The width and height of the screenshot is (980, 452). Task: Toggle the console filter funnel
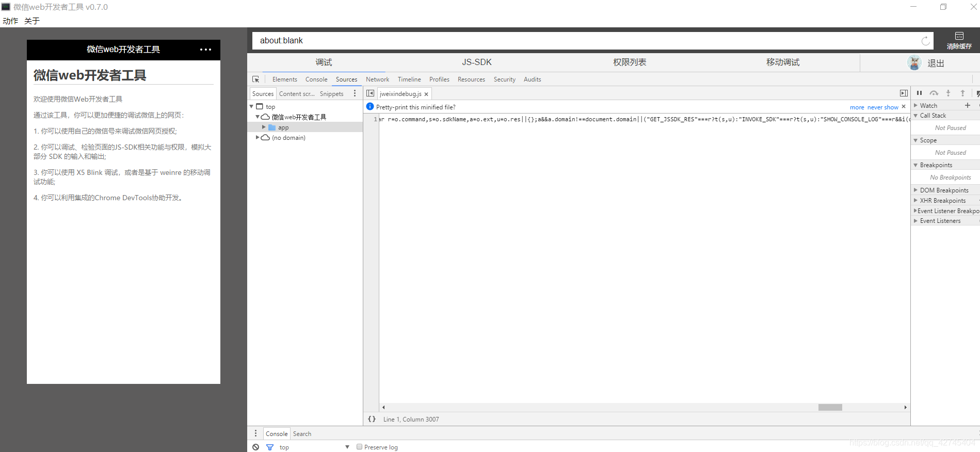click(269, 447)
